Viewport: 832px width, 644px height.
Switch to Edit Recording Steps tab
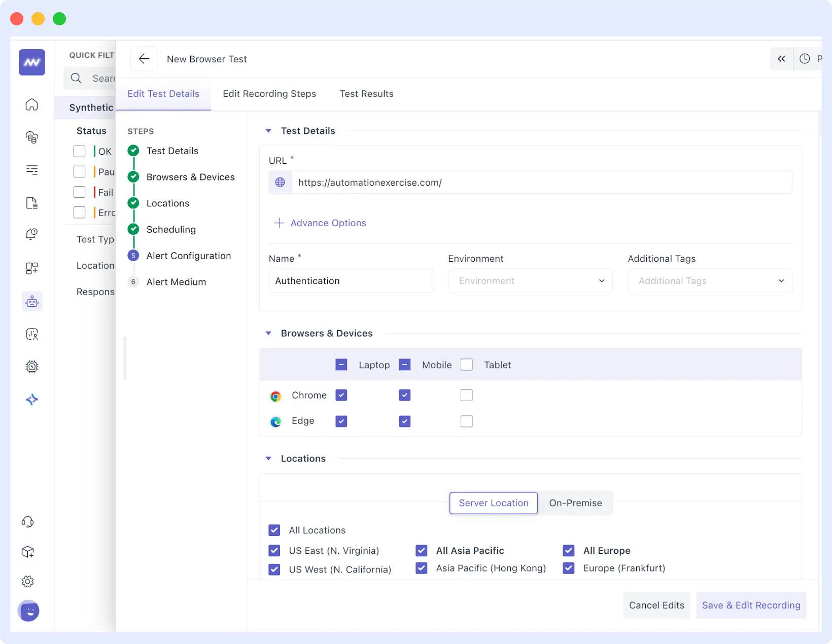click(269, 94)
